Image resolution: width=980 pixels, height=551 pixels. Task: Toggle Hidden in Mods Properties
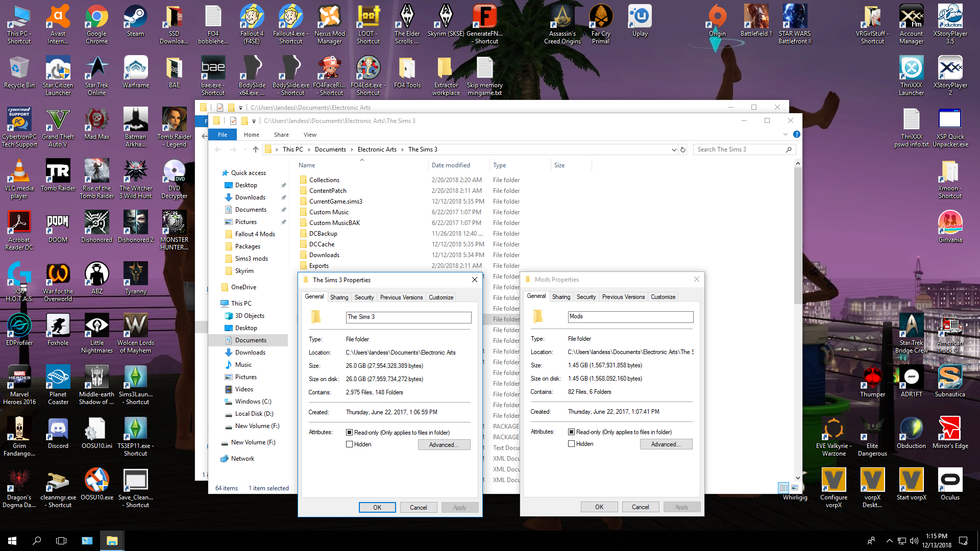tap(571, 444)
